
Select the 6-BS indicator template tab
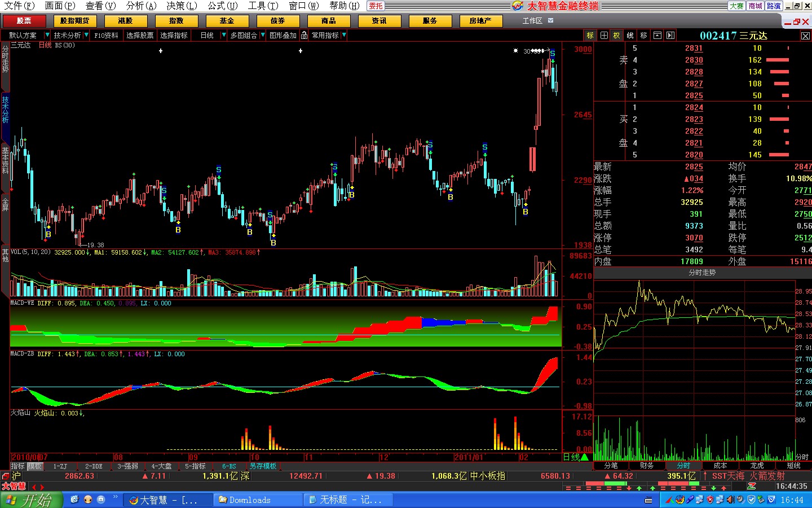click(230, 466)
